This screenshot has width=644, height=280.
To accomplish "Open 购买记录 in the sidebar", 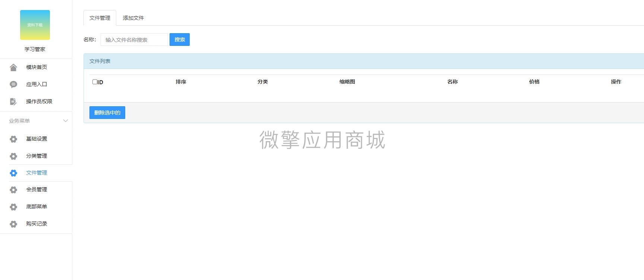I will (x=37, y=224).
